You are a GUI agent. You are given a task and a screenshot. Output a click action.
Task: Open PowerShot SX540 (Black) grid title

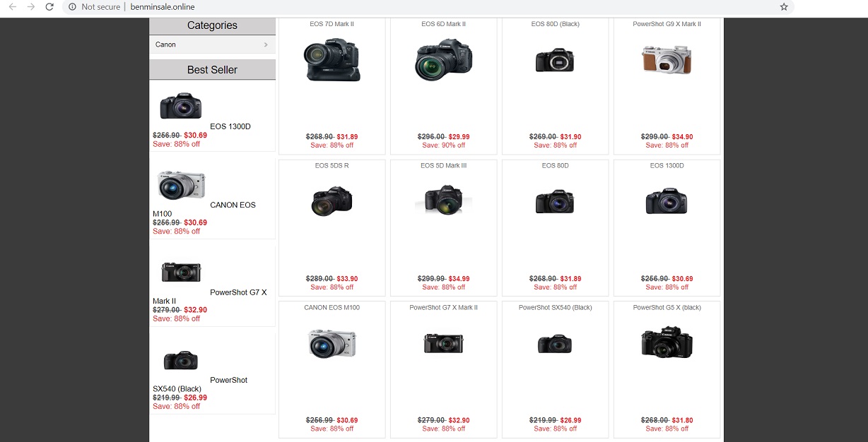pyautogui.click(x=556, y=308)
